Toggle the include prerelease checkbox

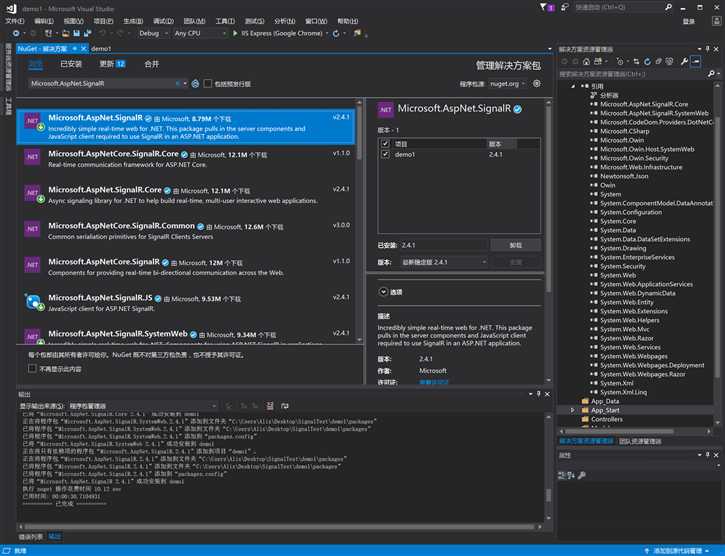(208, 84)
